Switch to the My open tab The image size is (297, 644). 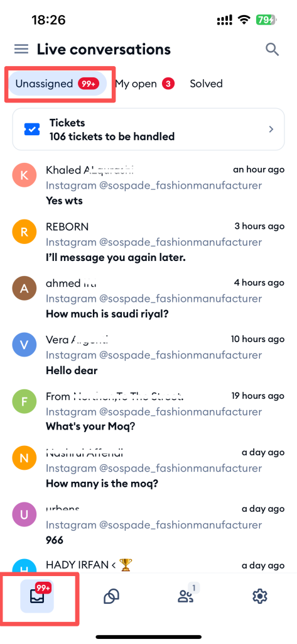pos(145,84)
